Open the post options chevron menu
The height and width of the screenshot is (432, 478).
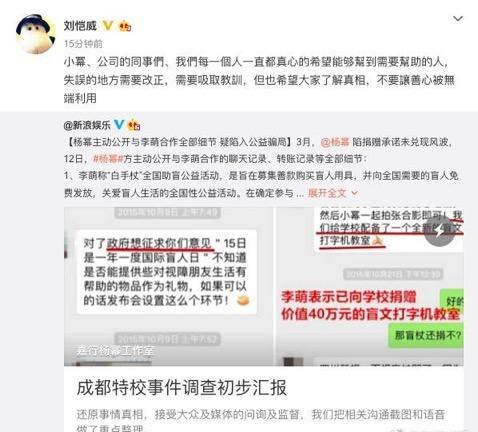point(458,19)
